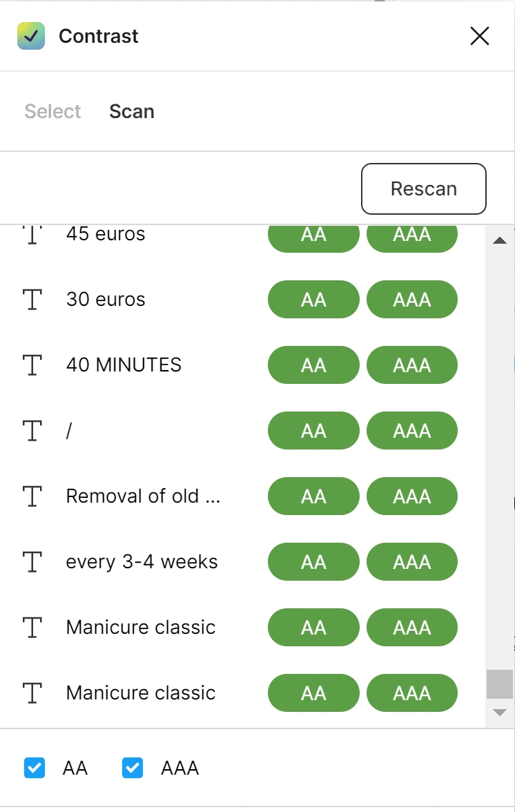Click AAA badge for every 3-4 weeks
The width and height of the screenshot is (515, 812).
412,562
